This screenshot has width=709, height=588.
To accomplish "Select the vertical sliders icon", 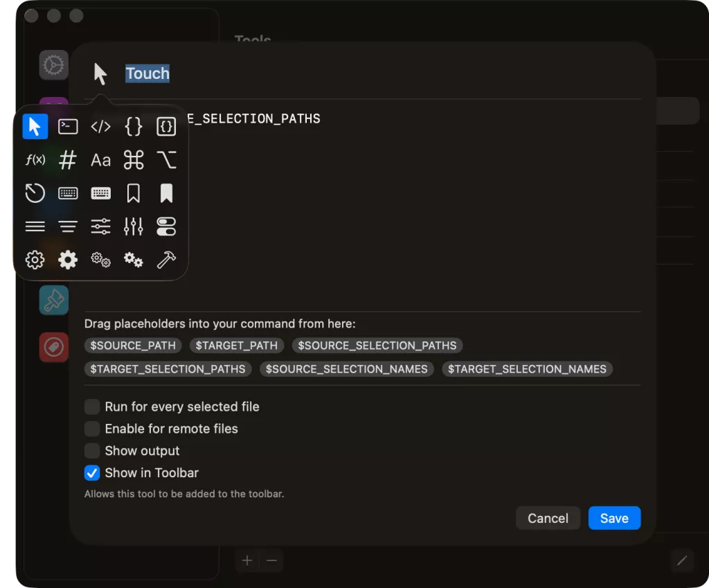I will (x=134, y=226).
